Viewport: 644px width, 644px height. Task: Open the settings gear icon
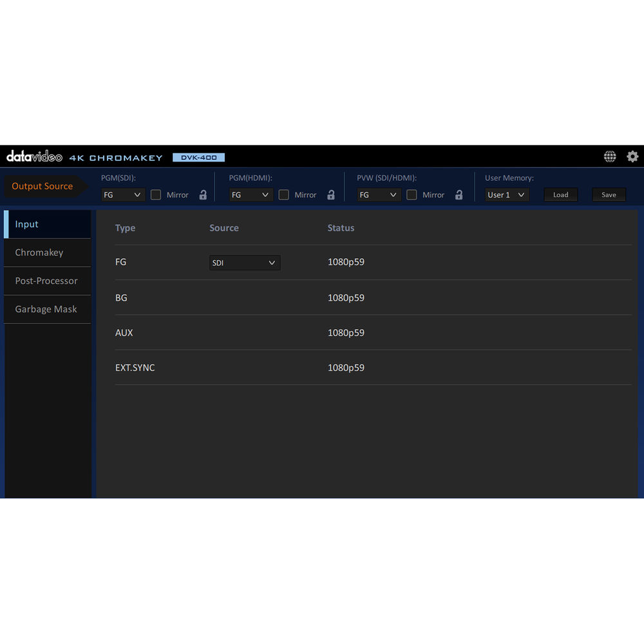[x=632, y=156]
